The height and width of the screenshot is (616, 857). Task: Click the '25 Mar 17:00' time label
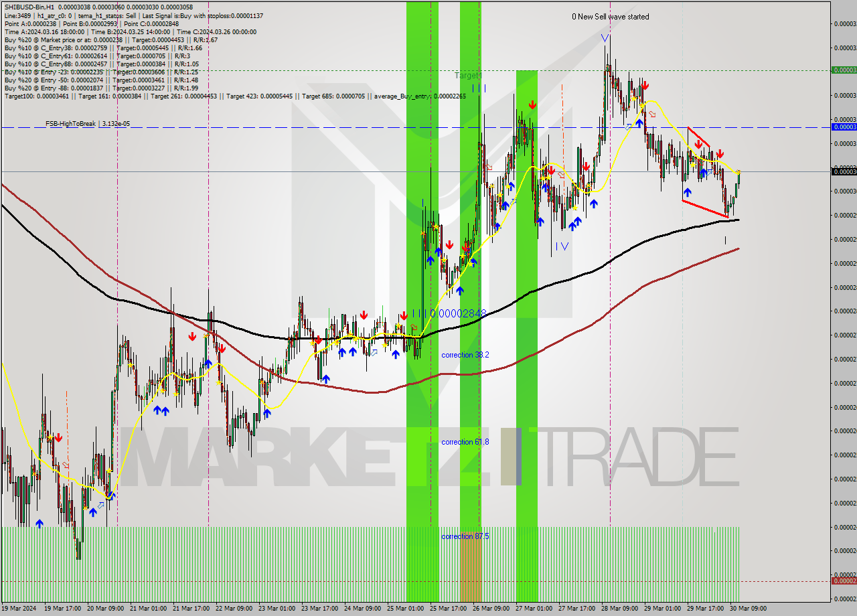tap(448, 609)
